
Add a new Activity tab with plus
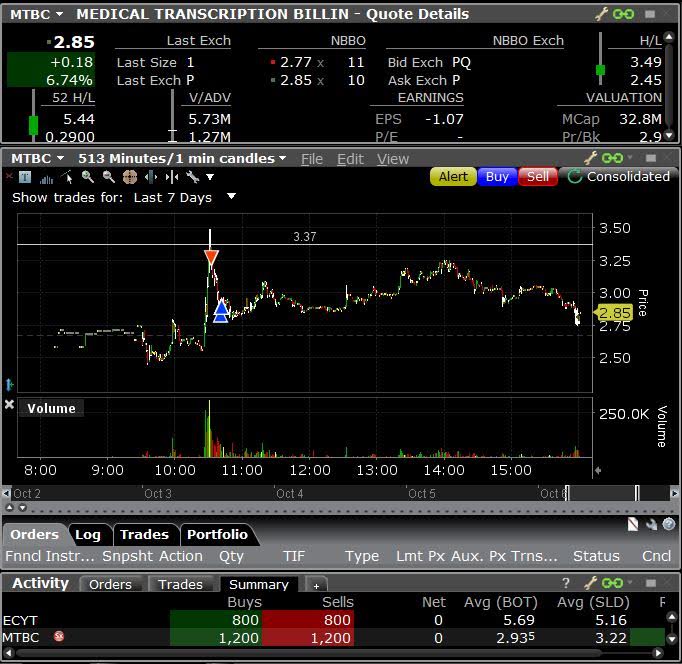point(317,585)
